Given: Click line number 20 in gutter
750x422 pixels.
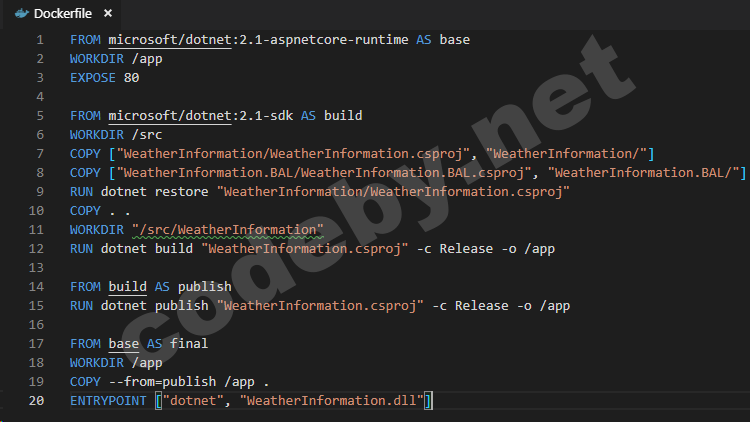Looking at the screenshot, I should tap(36, 400).
